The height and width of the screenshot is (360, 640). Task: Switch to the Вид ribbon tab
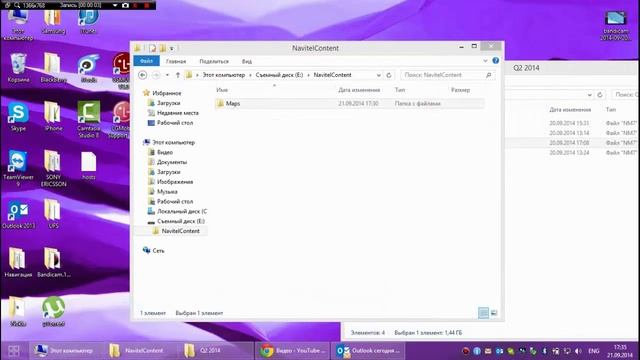coord(247,61)
